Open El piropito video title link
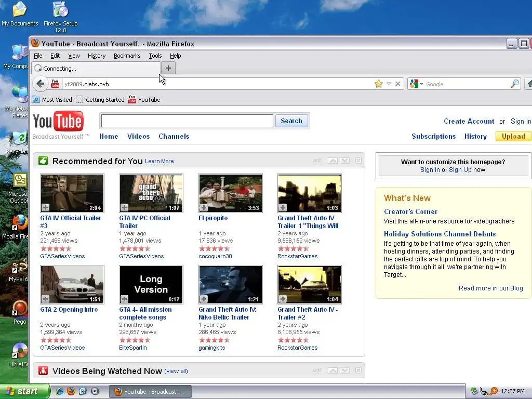 point(212,218)
